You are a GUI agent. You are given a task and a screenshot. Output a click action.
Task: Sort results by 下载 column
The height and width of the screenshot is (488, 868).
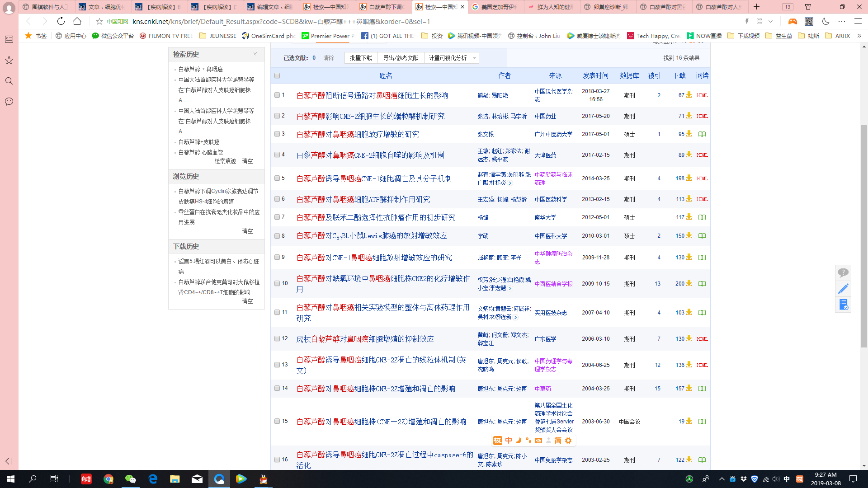tap(679, 75)
